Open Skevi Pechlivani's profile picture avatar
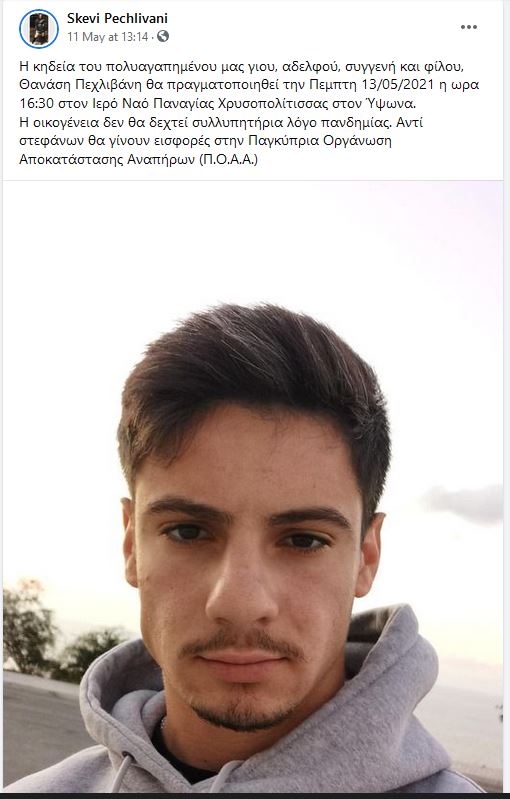 click(x=39, y=29)
